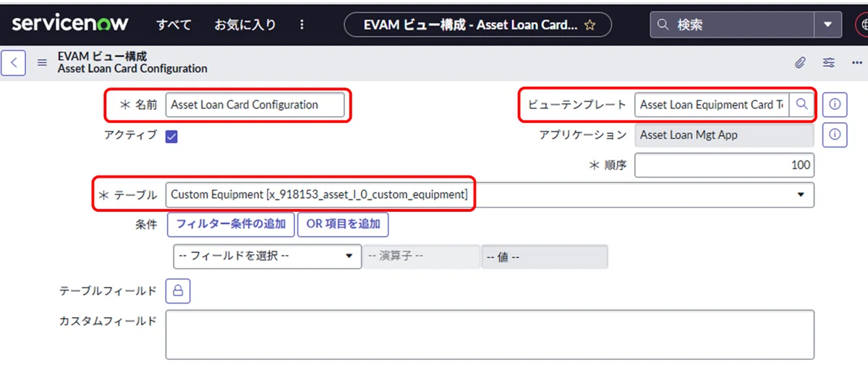The width and height of the screenshot is (868, 370).
Task: Click the ServiceNow logo
Action: (70, 24)
